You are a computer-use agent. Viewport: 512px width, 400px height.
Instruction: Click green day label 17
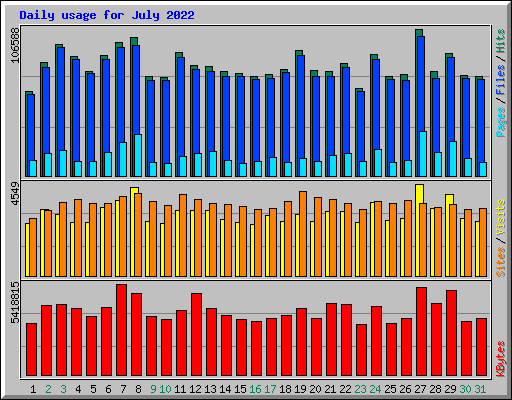coord(270,389)
